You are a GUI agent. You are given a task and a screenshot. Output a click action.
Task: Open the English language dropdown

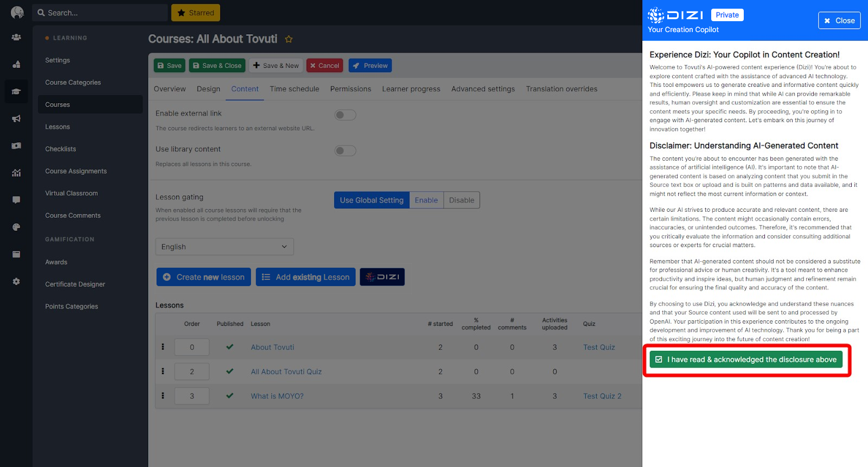click(x=225, y=247)
